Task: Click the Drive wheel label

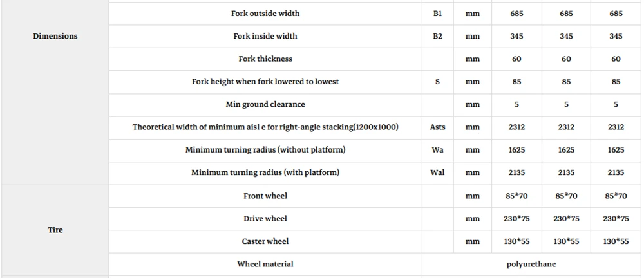Action: [x=265, y=218]
